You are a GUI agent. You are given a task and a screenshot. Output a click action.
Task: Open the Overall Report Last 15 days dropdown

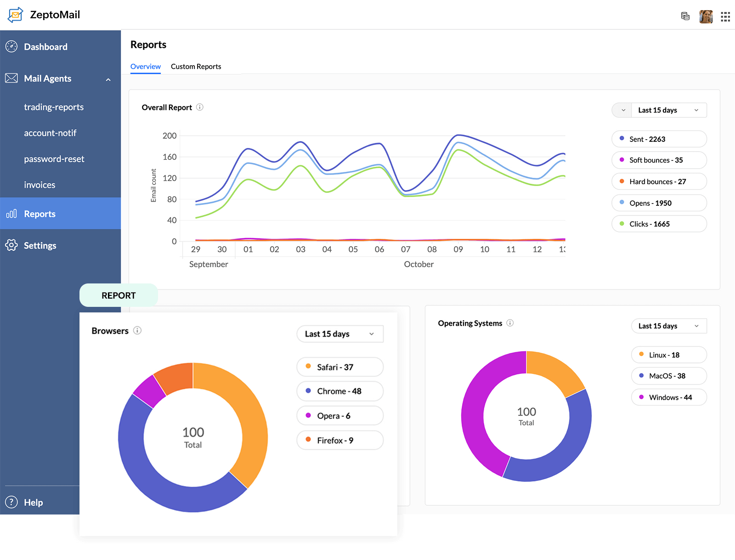point(668,110)
